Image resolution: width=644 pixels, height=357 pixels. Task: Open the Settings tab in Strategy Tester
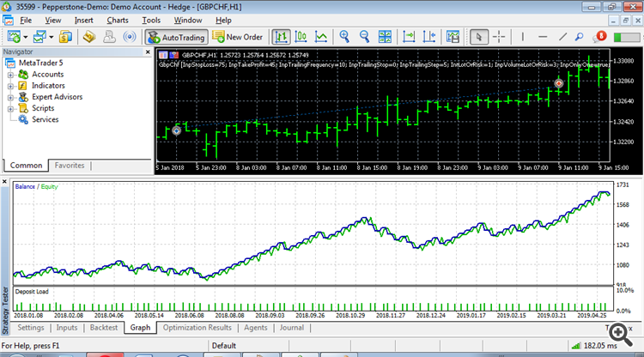pos(31,328)
